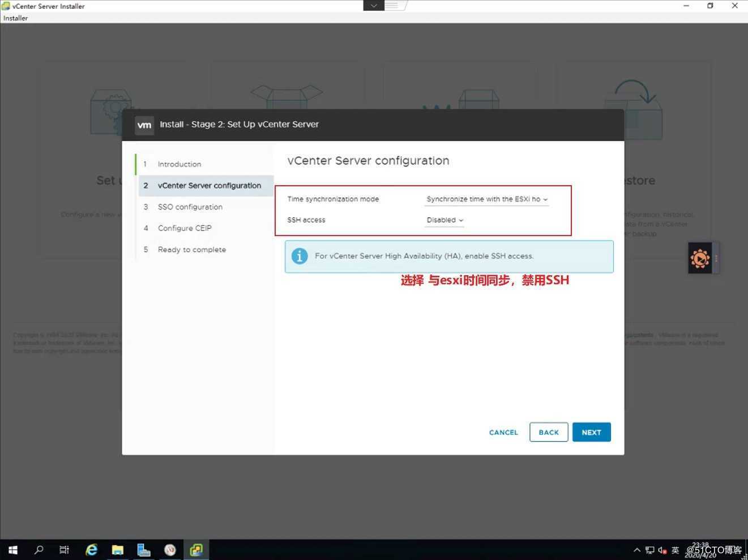
Task: Click the 'vCenter Server configuration' heading text
Action: pos(368,161)
